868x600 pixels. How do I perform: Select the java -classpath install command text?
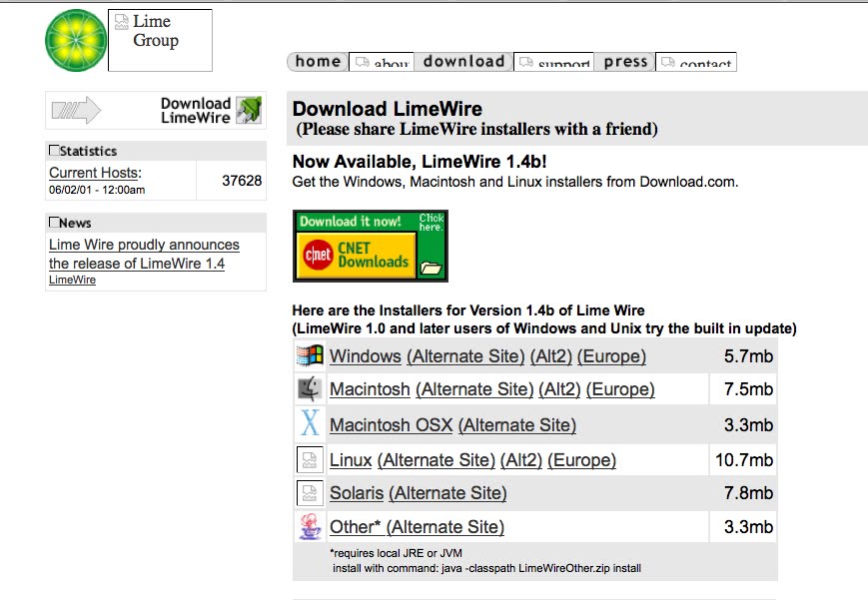point(487,568)
